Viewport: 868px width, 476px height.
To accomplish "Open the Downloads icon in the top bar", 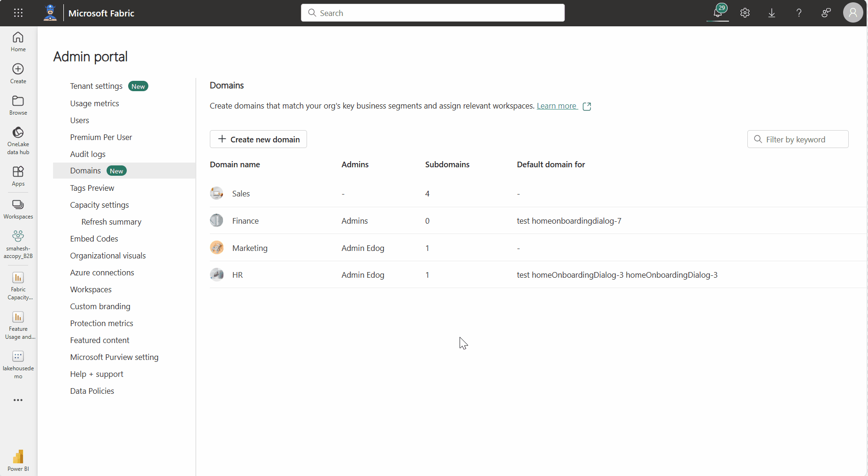I will pyautogui.click(x=771, y=13).
